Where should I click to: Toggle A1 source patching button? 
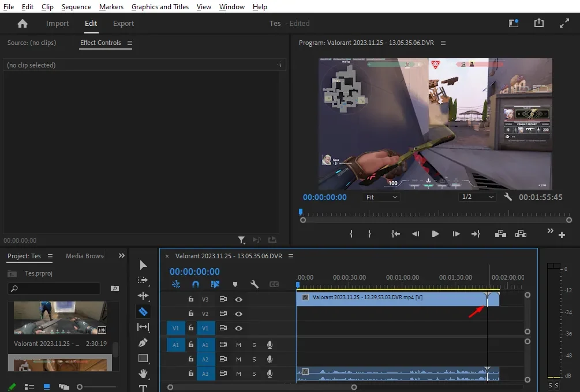[x=175, y=345]
